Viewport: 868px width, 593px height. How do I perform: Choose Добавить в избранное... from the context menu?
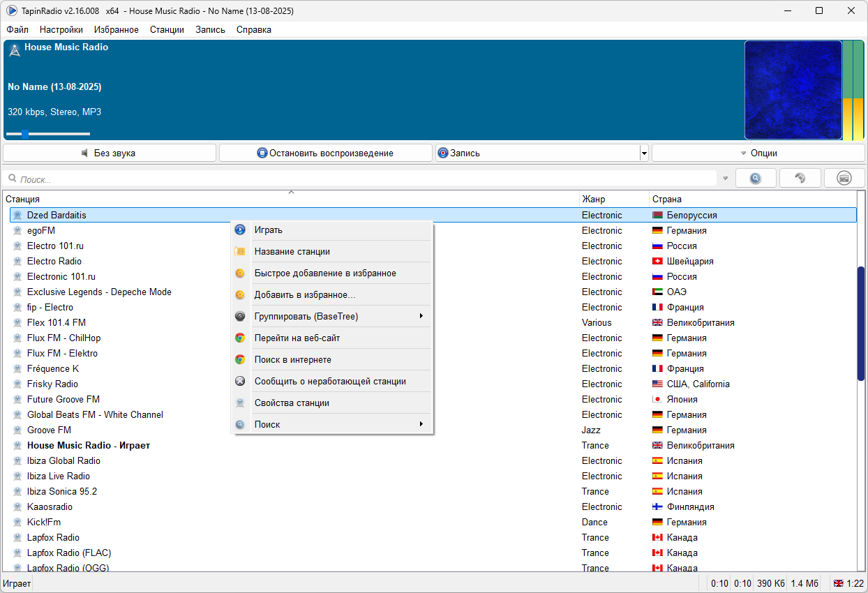(332, 294)
